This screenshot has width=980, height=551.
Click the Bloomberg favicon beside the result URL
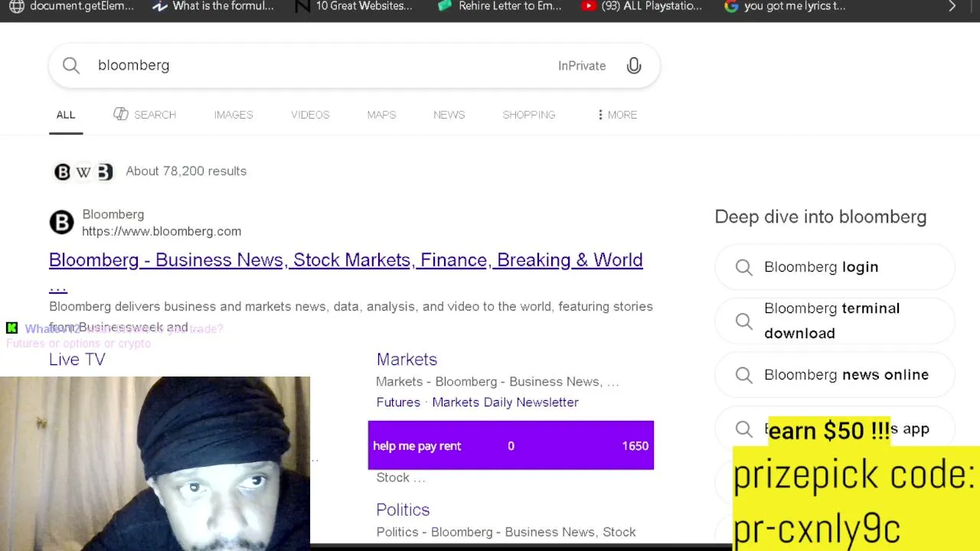(x=61, y=223)
